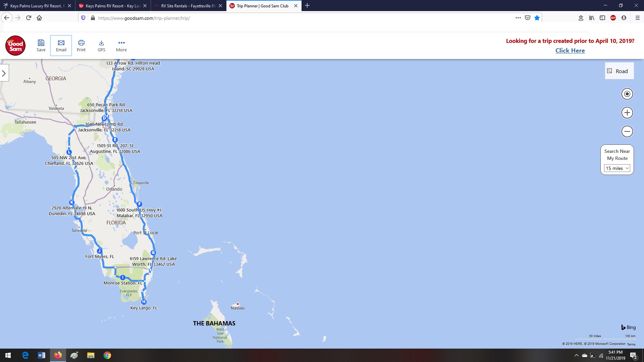The width and height of the screenshot is (644, 362).
Task: Open Bing map terms link
Action: tap(631, 344)
